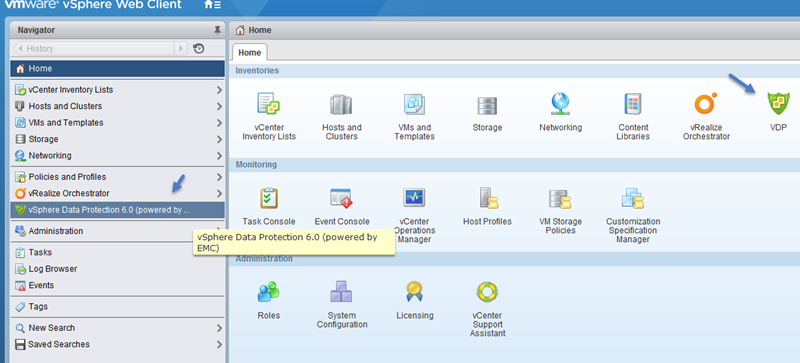This screenshot has height=363, width=800.
Task: Expand vCenter Inventory Lists chevron
Action: (219, 90)
